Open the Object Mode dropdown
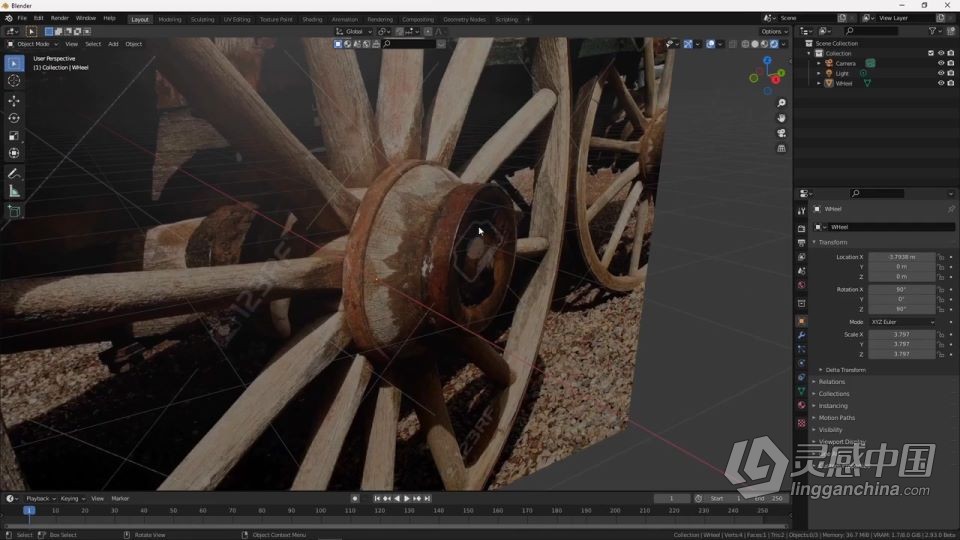 32,44
